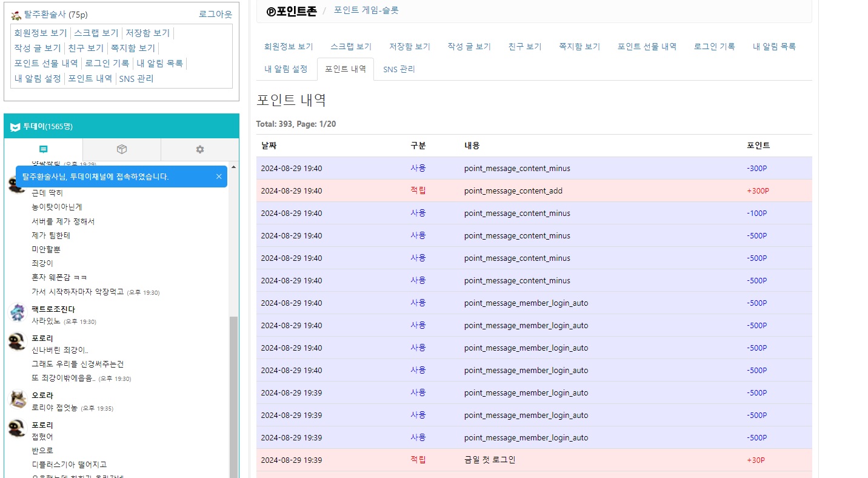Open 내 알림 설정 in sidebar box
This screenshot has width=868, height=478.
point(38,78)
